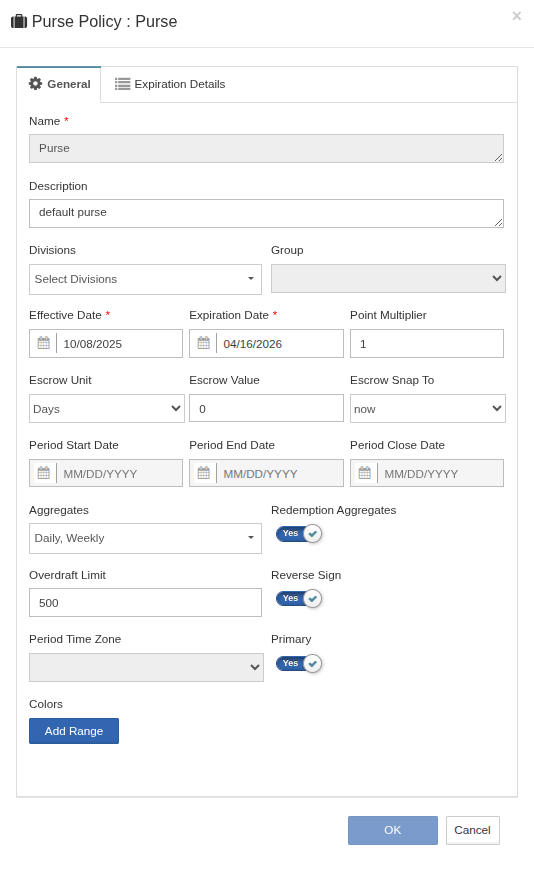Click the briefcase icon in dialog title
This screenshot has width=534, height=881.
pos(19,21)
